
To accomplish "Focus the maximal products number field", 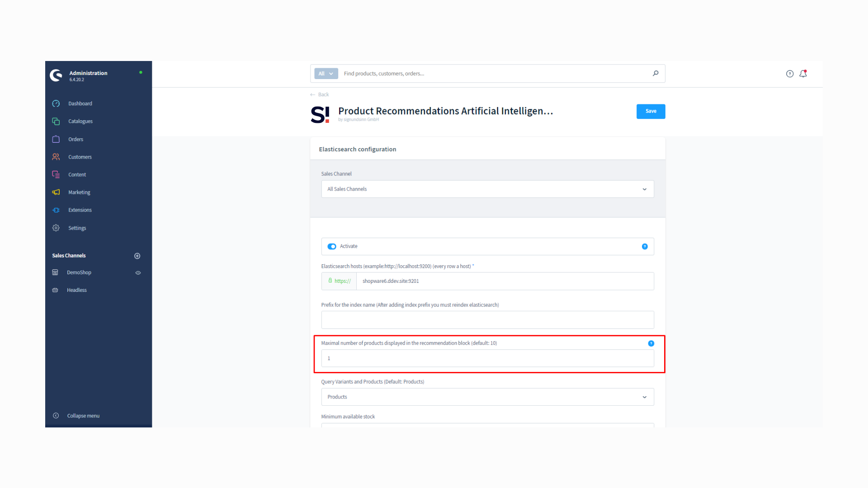I will (487, 358).
